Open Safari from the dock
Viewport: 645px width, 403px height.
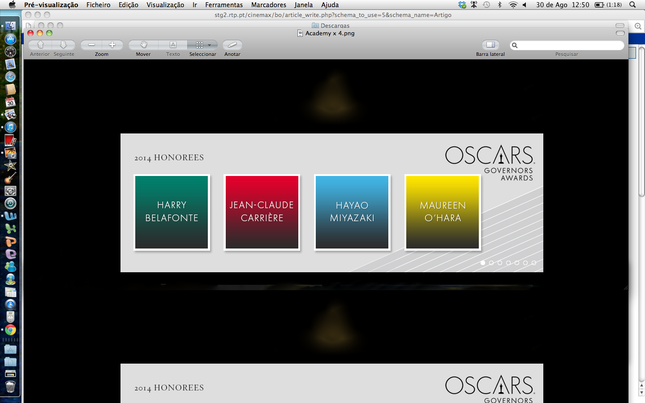coord(10,77)
